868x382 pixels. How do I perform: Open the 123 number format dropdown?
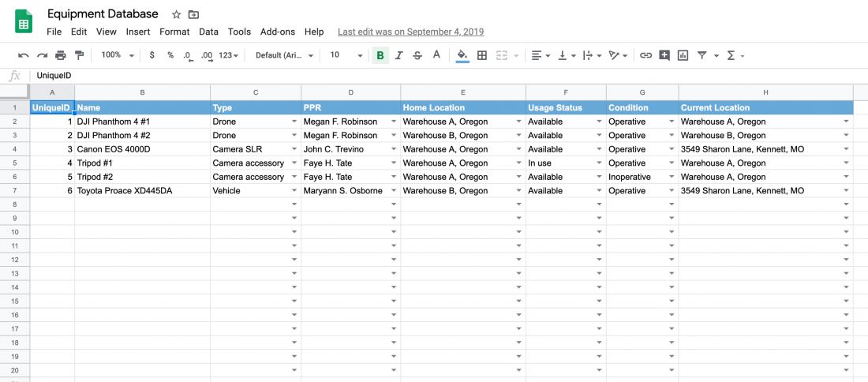pos(229,55)
